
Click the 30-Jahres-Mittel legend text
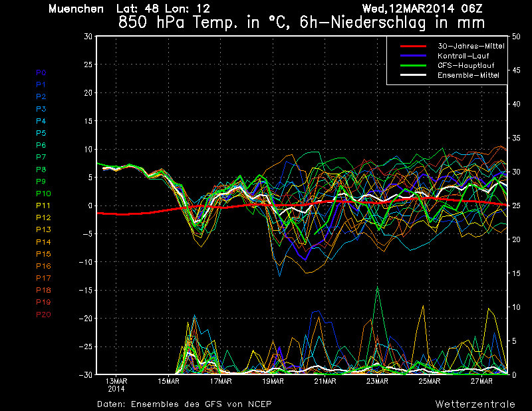tap(471, 46)
